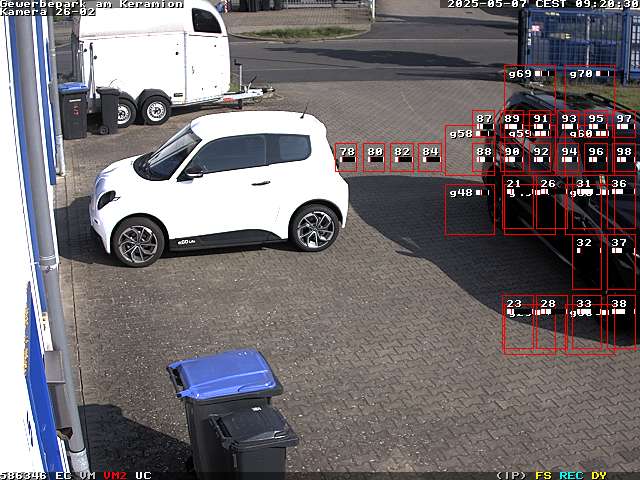Image resolution: width=640 pixels, height=480 pixels.
Task: Click the 'UC' status bar indicator
Action: point(143,476)
